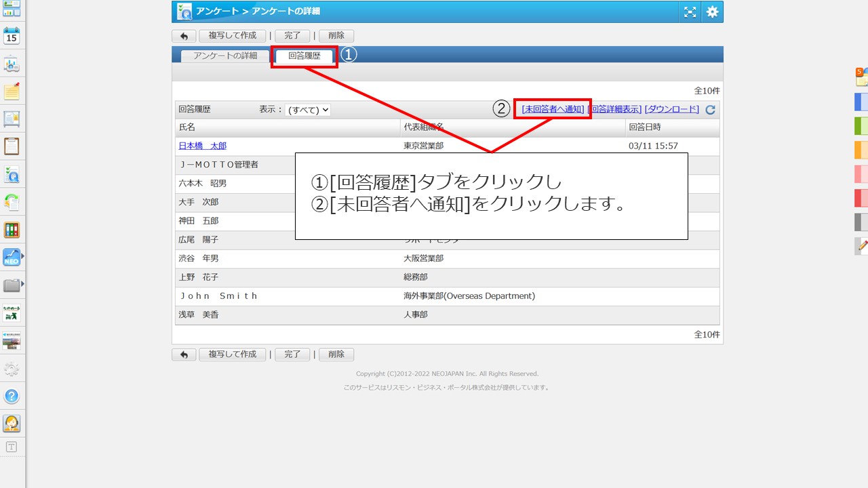The image size is (868, 488).
Task: Click the bottom 複写して作成 button
Action: (233, 354)
